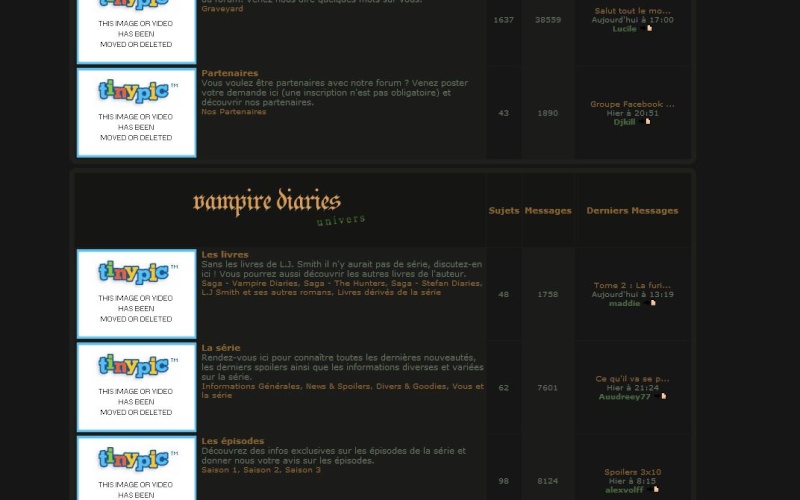Click message count 8124 for Les épisodes
Image resolution: width=800 pixels, height=500 pixels.
pos(548,481)
